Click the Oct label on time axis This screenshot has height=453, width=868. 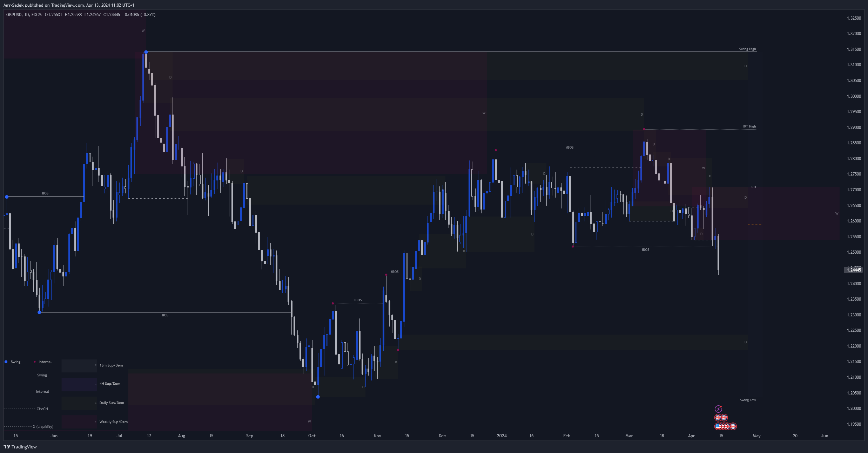click(312, 436)
